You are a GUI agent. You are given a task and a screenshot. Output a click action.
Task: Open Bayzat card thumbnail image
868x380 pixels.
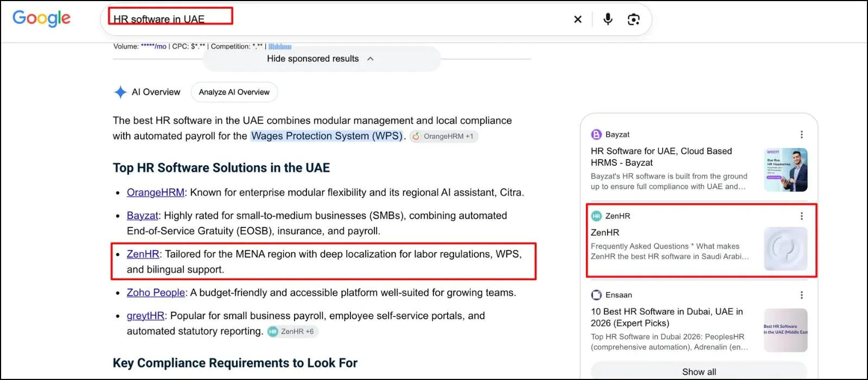pyautogui.click(x=786, y=170)
